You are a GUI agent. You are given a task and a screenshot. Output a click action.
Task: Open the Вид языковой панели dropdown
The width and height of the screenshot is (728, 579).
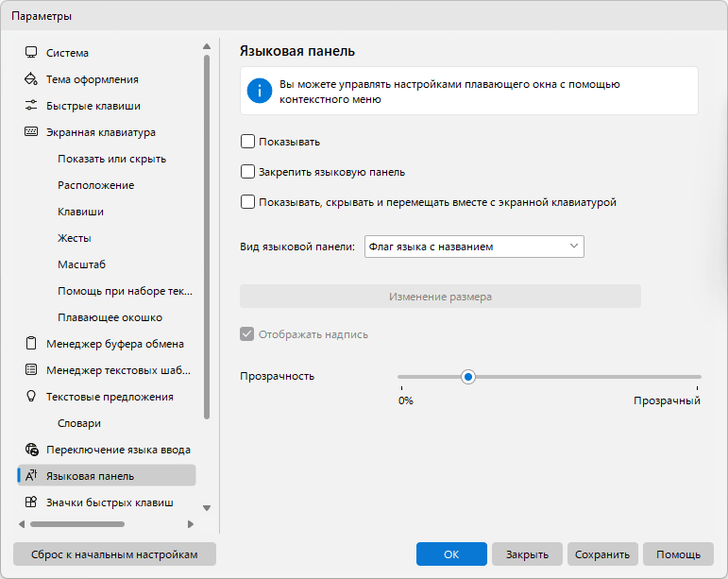click(474, 247)
